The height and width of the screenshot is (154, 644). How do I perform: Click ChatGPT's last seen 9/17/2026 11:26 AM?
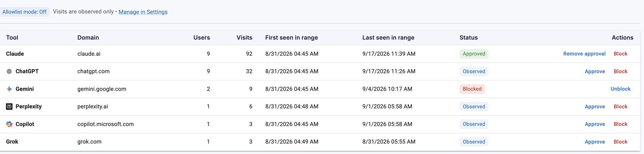389,71
